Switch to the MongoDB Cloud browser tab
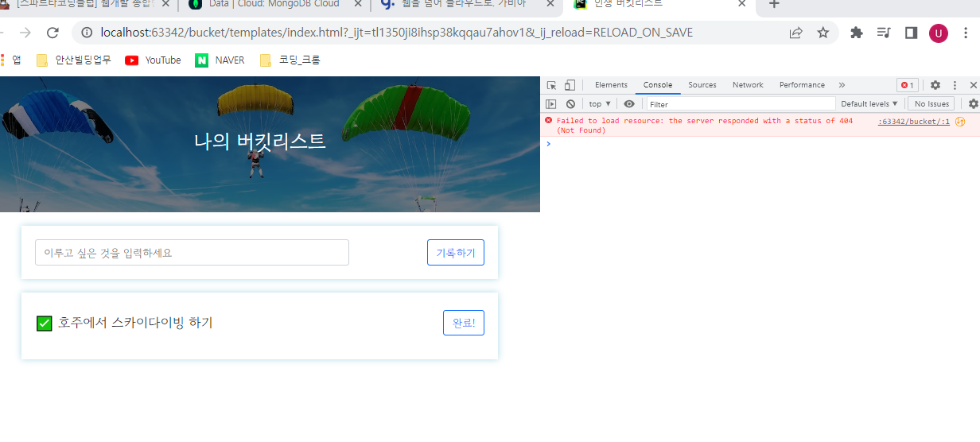 (x=274, y=6)
